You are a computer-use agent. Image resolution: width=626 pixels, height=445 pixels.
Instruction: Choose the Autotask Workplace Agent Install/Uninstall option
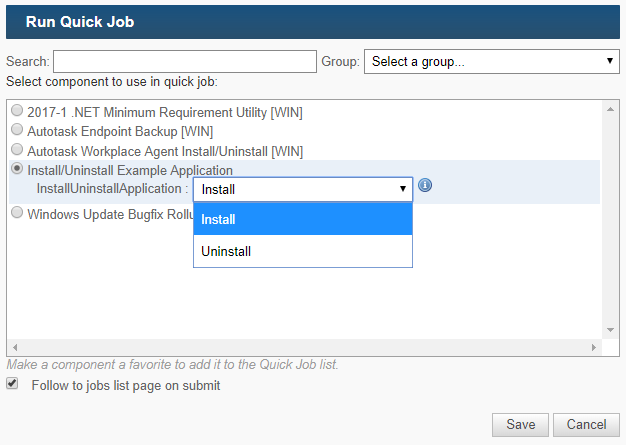pos(17,149)
